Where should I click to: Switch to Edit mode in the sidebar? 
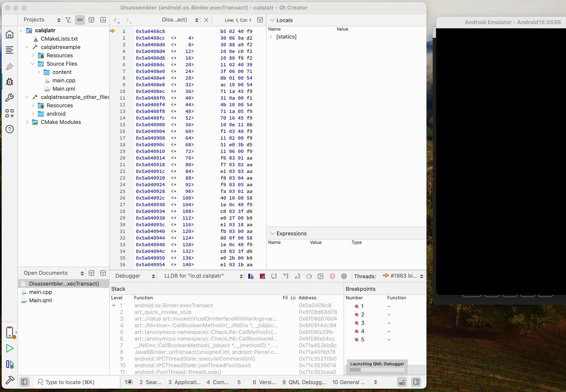click(9, 50)
